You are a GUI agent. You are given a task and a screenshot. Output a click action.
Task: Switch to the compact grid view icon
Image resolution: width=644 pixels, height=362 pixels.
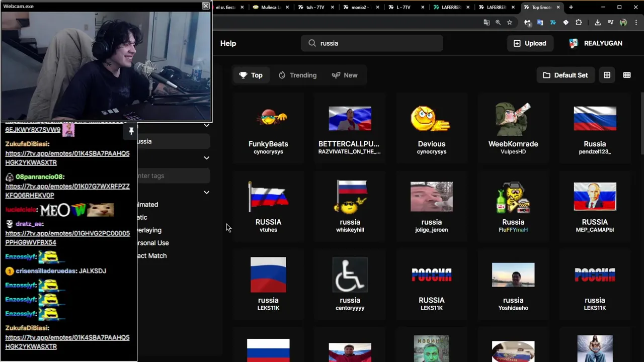click(627, 75)
